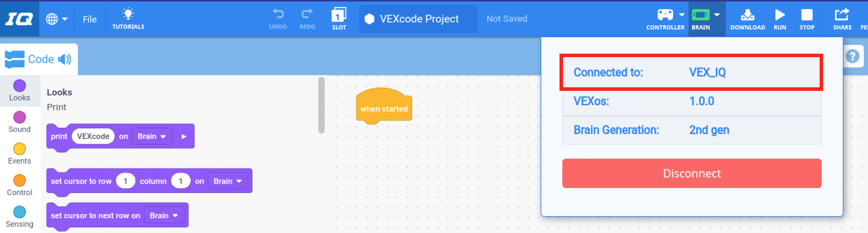Select the Sensing block category circle
This screenshot has width=868, height=233.
(20, 212)
